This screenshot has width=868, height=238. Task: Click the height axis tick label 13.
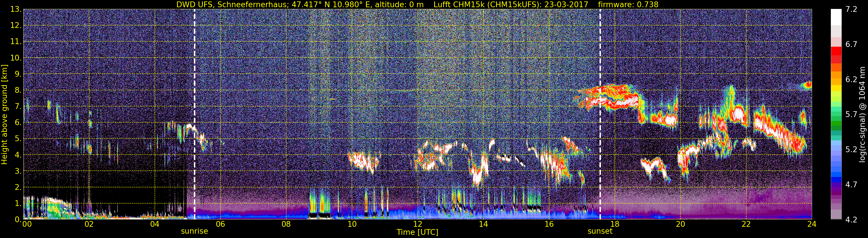pyautogui.click(x=16, y=10)
